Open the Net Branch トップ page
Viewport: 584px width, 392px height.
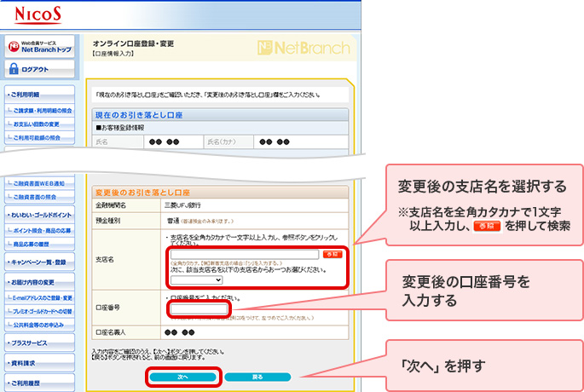(x=39, y=47)
